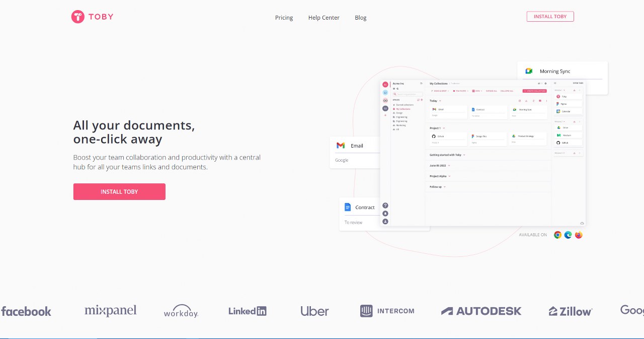Click the Mixpanel logo
644x339 pixels.
coord(110,311)
